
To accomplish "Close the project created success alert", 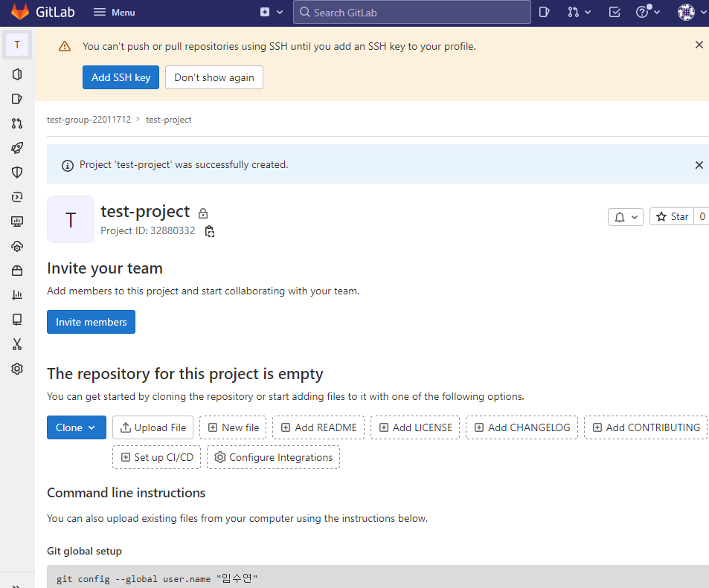I will [x=699, y=165].
